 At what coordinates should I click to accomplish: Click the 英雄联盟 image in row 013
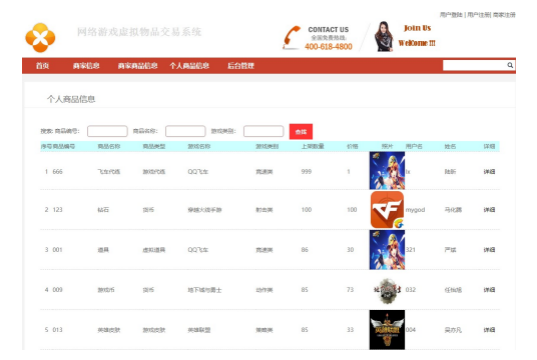(x=387, y=330)
